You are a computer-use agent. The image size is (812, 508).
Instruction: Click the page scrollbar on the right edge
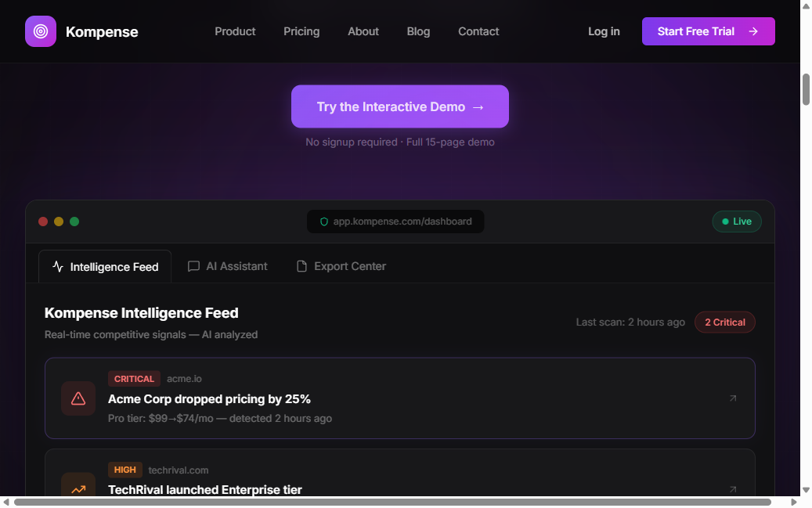click(x=806, y=90)
